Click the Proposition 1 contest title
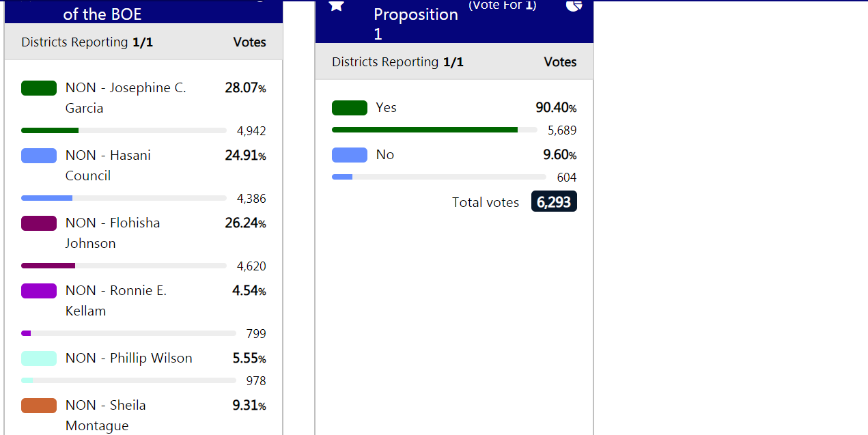Screen dimensions: 868x435 415,23
